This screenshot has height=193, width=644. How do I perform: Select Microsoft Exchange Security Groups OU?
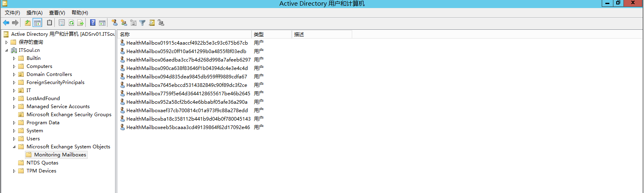point(69,115)
